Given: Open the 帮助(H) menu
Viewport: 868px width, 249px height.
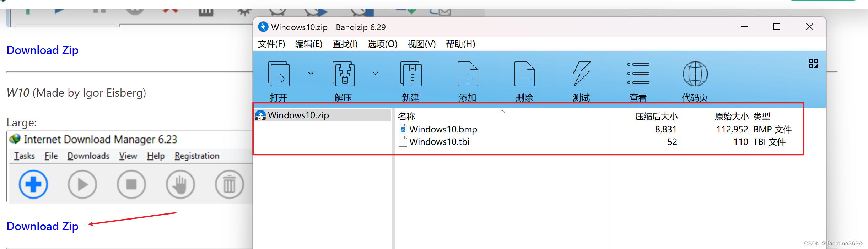Looking at the screenshot, I should pos(460,44).
